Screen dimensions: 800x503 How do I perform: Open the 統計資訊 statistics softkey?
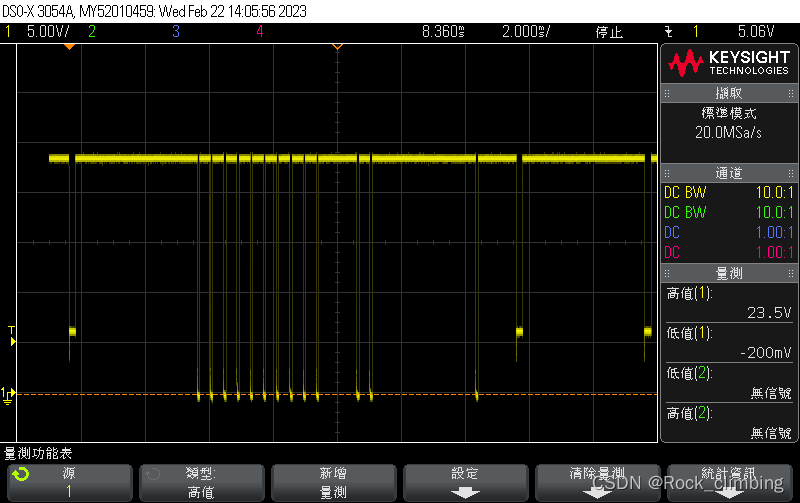(730, 483)
